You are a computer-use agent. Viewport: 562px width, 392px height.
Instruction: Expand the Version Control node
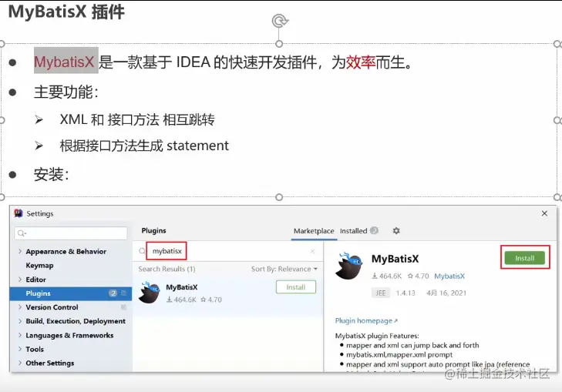point(20,307)
